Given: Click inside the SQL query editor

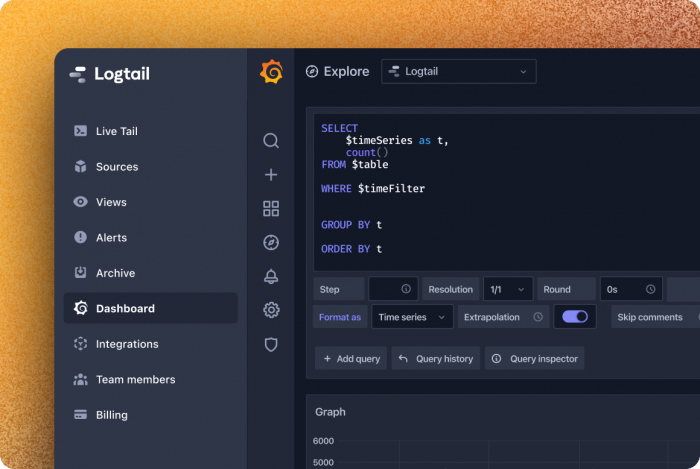Looking at the screenshot, I should [507, 192].
